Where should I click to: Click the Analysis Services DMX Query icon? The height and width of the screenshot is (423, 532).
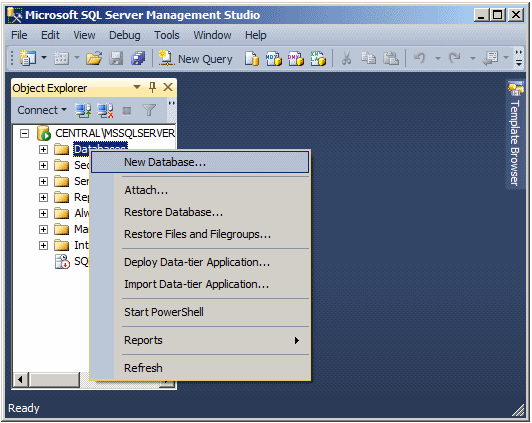point(296,59)
